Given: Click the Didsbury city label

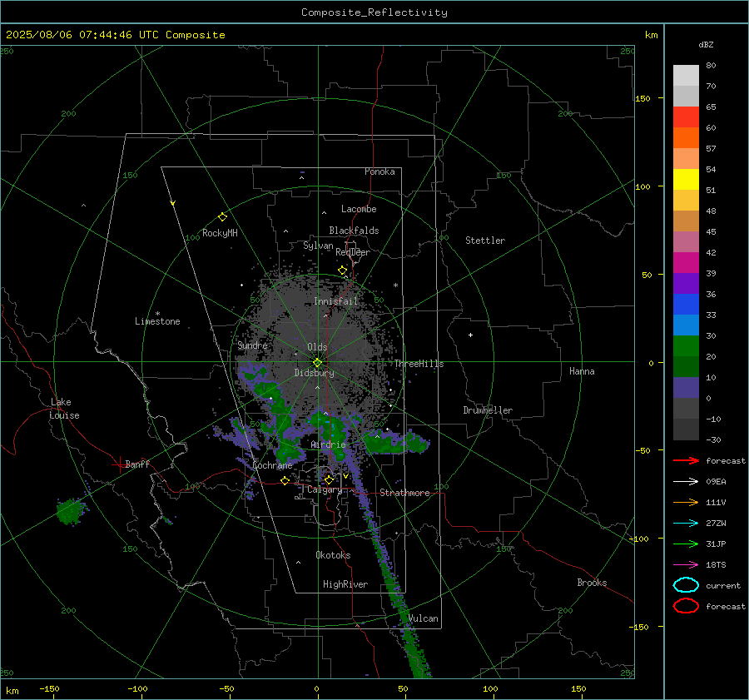Looking at the screenshot, I should [314, 373].
